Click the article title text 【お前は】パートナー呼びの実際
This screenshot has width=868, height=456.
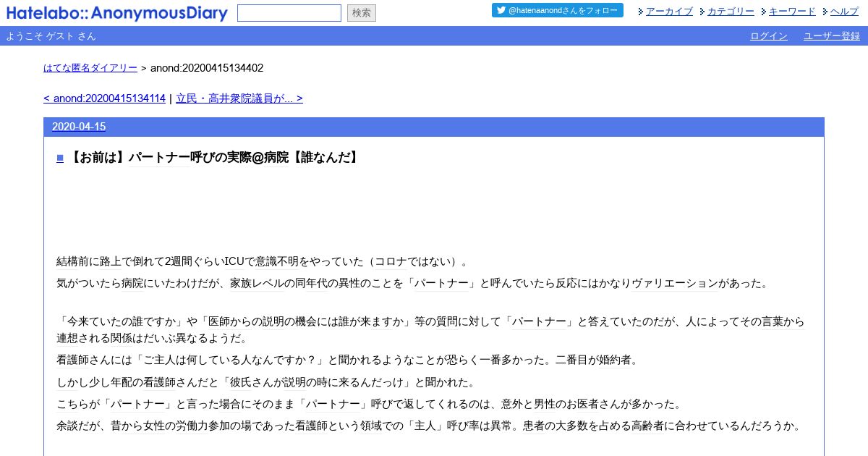pos(216,158)
